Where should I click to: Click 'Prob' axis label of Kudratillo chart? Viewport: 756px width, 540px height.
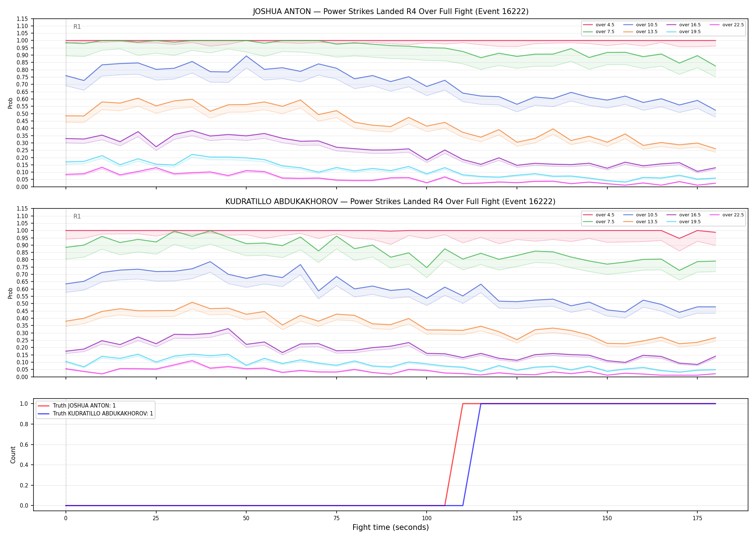coord(10,293)
